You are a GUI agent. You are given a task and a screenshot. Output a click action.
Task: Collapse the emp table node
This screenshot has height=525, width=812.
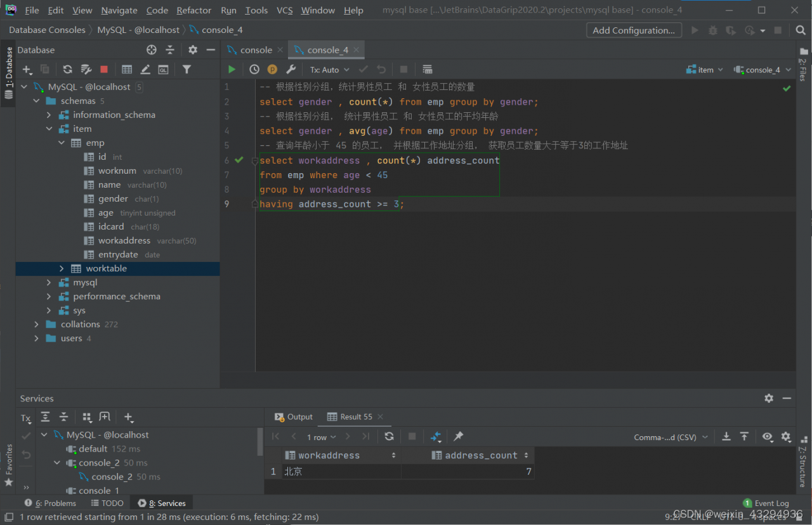click(x=62, y=143)
